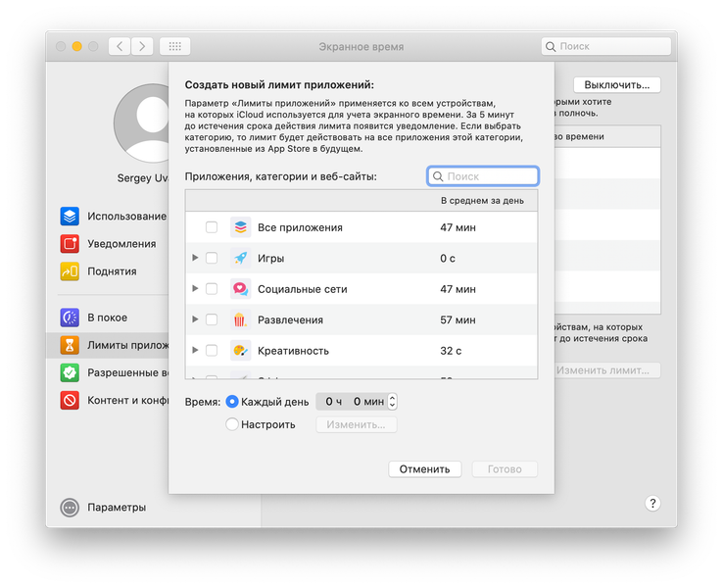Select the Настроить radio button
723x588 pixels.
232,424
